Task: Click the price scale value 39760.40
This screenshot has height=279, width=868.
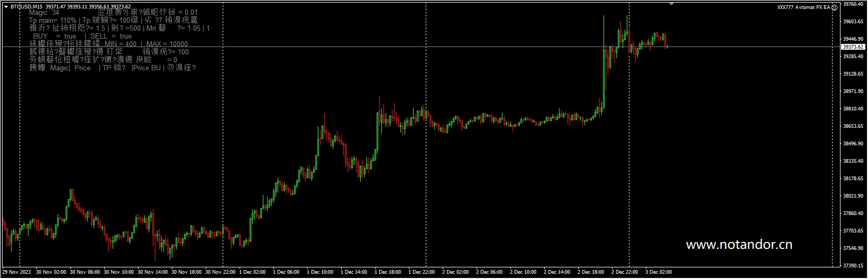Action: pos(853,4)
